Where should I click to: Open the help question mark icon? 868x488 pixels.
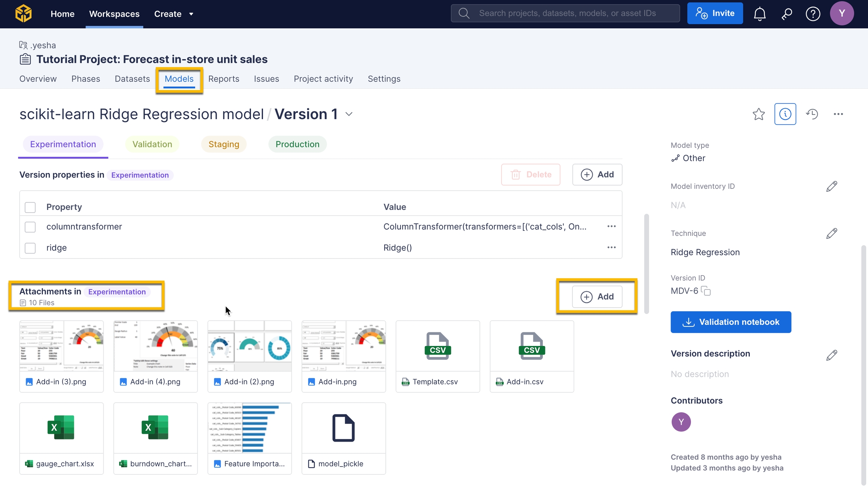[813, 14]
